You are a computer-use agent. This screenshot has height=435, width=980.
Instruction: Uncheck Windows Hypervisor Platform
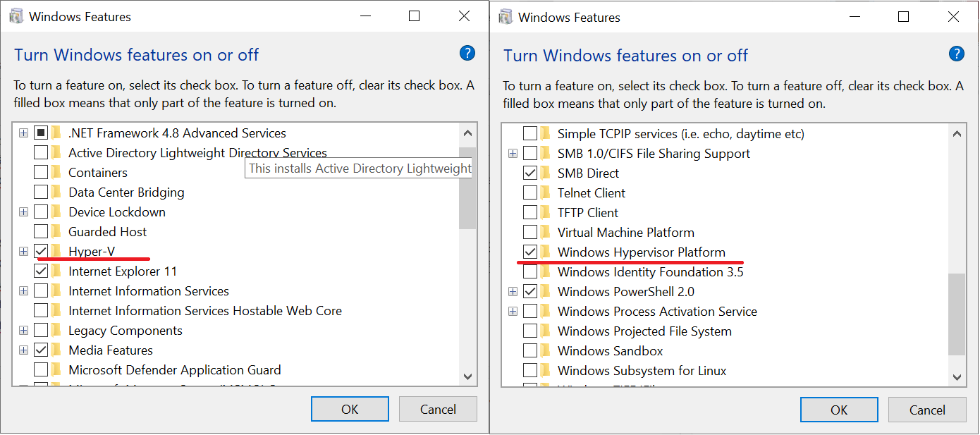(x=531, y=252)
